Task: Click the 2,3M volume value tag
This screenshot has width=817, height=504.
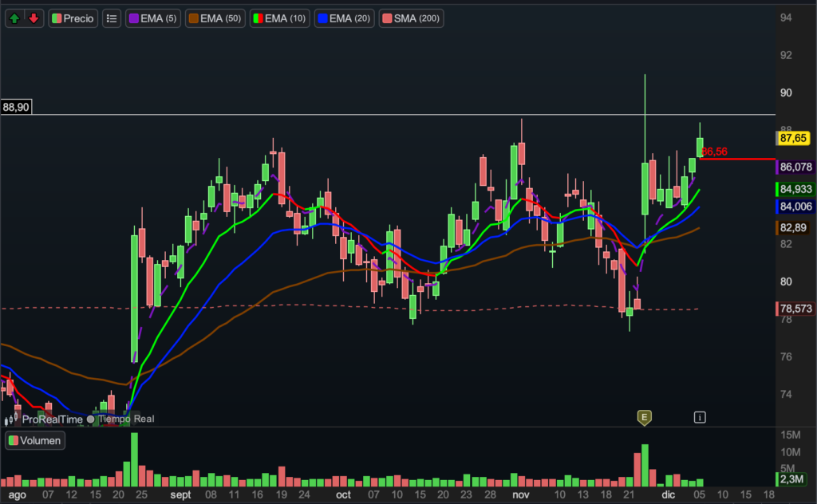Action: (x=793, y=478)
